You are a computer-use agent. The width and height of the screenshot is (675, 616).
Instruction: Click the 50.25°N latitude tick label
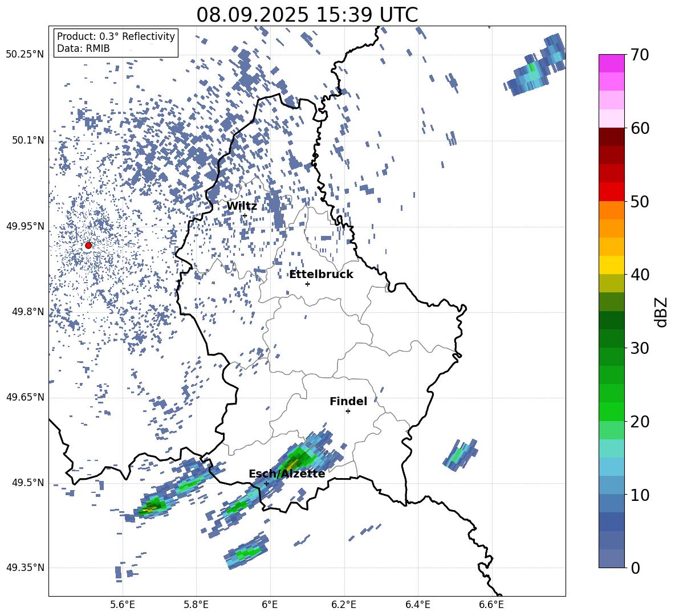[25, 55]
